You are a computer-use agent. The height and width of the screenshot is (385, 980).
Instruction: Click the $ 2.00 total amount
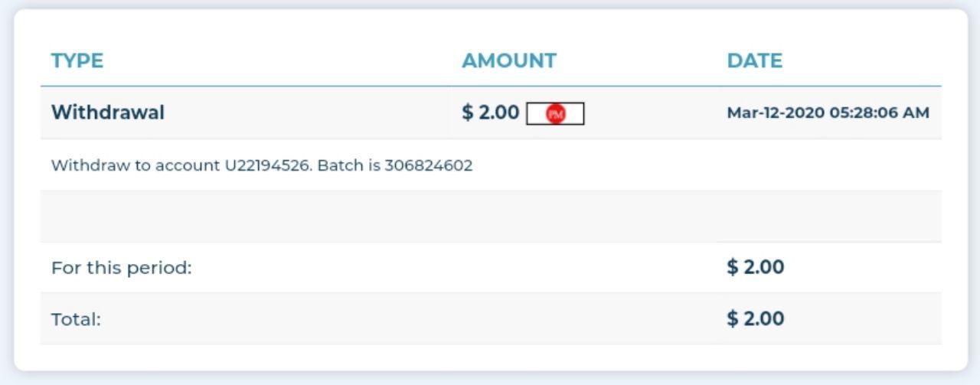755,318
